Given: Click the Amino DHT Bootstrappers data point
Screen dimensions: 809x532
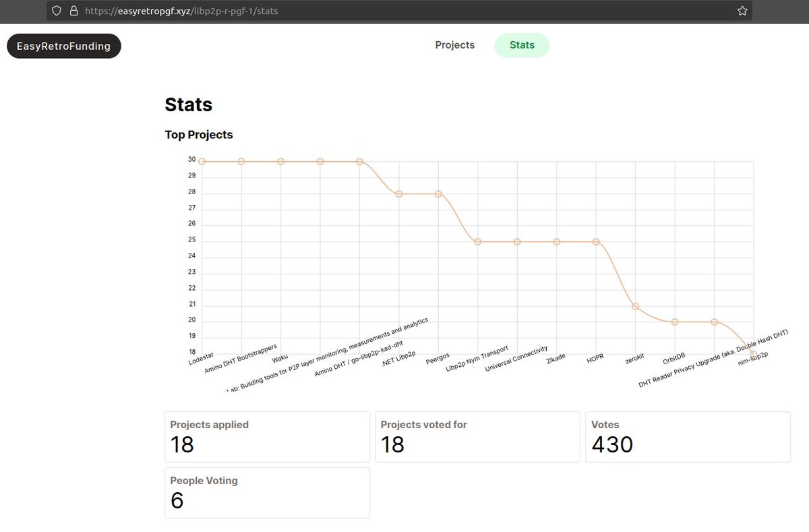Looking at the screenshot, I should pos(241,162).
